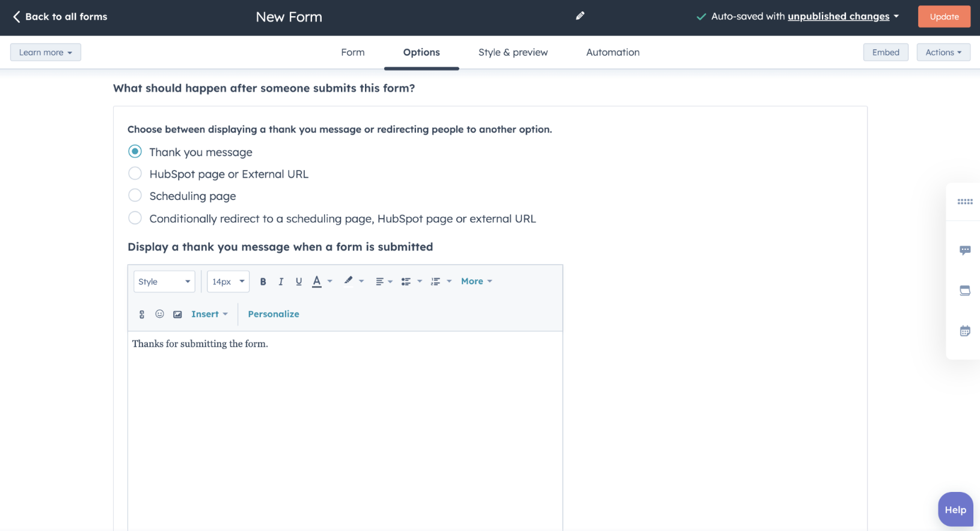
Task: Expand the bulleted list dropdown arrow
Action: coord(420,281)
